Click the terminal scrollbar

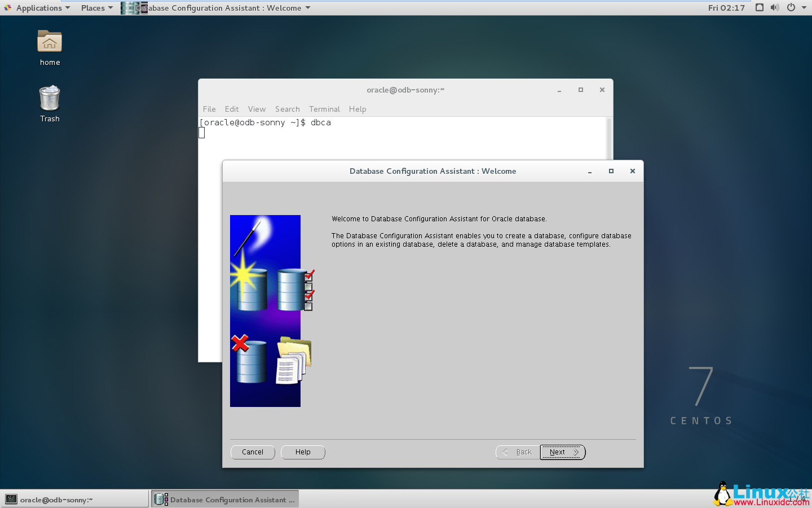(609, 139)
